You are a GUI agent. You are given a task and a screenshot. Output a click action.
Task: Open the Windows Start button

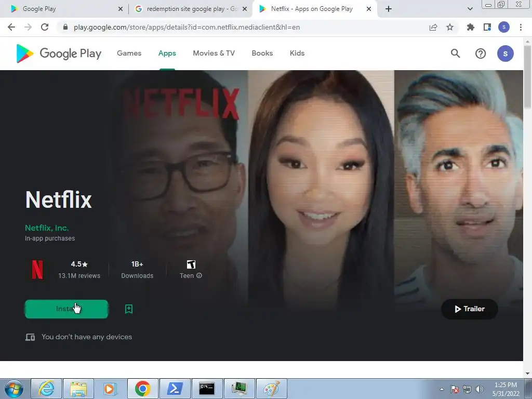14,389
